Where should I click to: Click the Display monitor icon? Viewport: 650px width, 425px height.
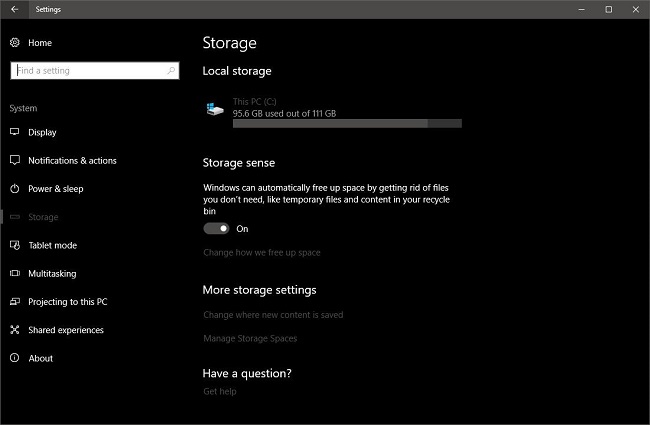[15, 132]
